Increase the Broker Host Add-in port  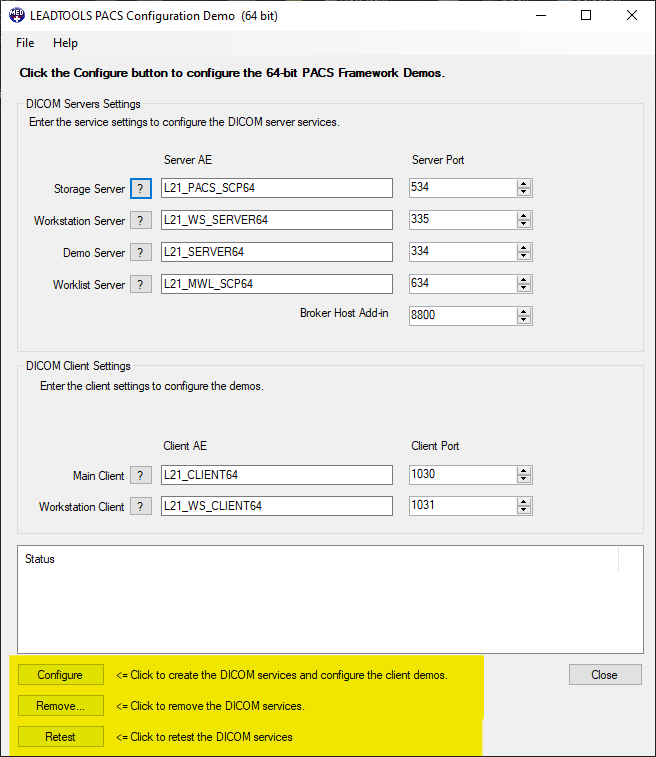pyautogui.click(x=524, y=311)
